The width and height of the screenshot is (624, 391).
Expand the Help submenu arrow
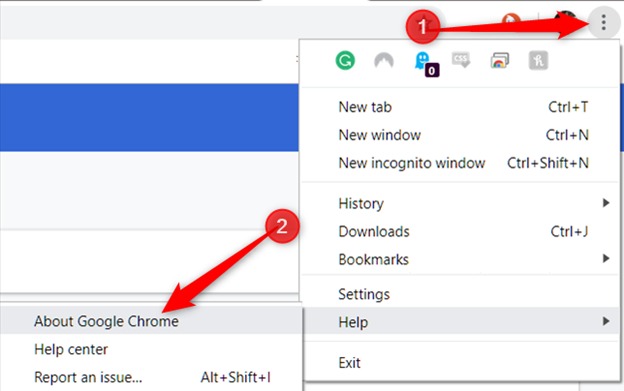click(605, 321)
